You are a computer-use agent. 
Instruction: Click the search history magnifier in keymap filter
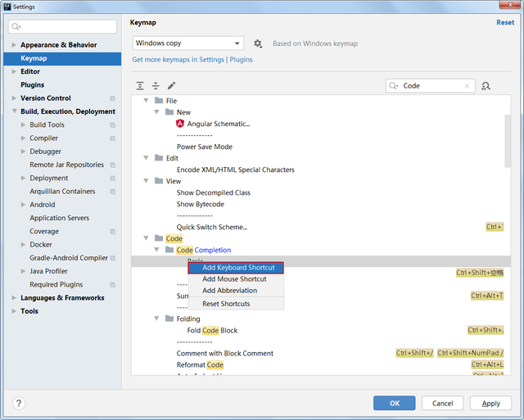click(x=394, y=86)
